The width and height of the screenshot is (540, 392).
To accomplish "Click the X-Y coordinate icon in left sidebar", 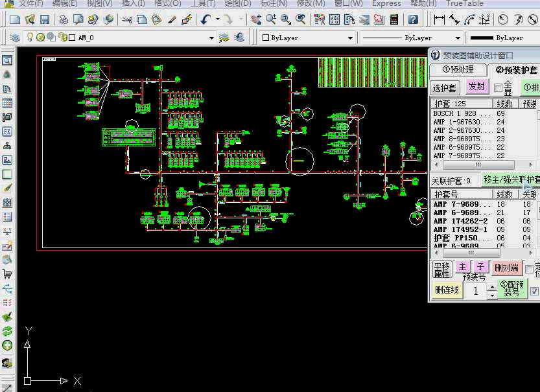I will point(7,231).
